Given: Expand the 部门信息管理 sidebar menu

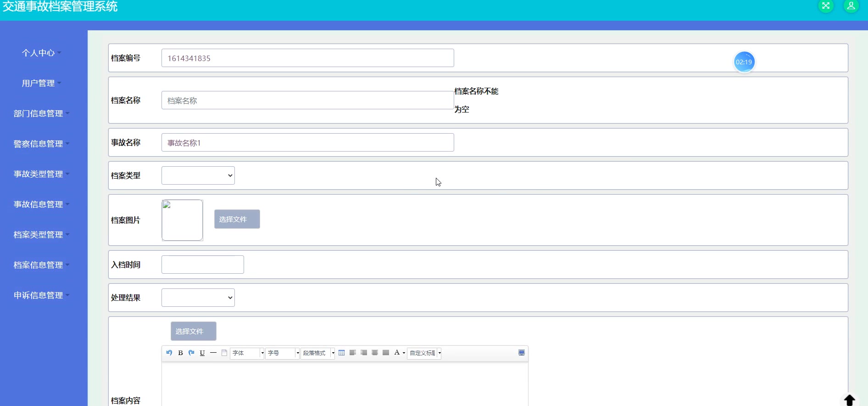Looking at the screenshot, I should coord(41,113).
